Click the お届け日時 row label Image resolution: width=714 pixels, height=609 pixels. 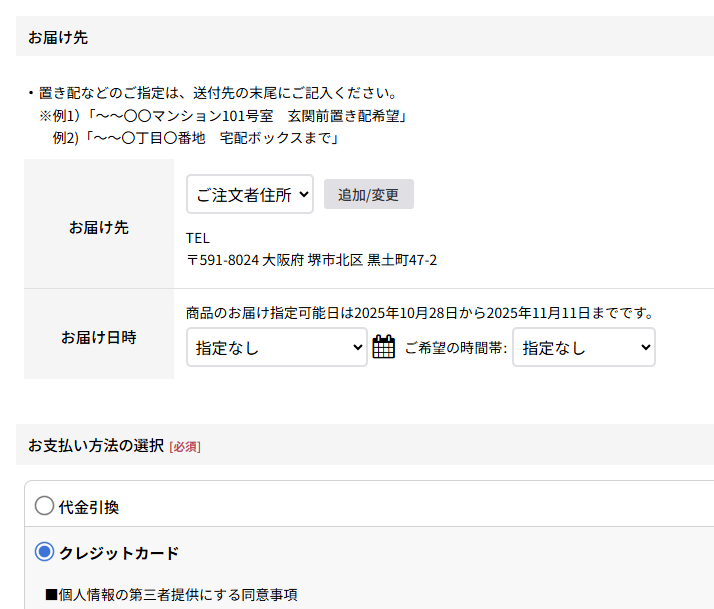pos(99,337)
